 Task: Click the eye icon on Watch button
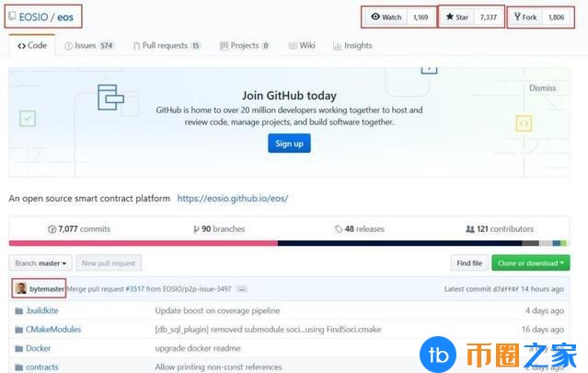[x=375, y=17]
